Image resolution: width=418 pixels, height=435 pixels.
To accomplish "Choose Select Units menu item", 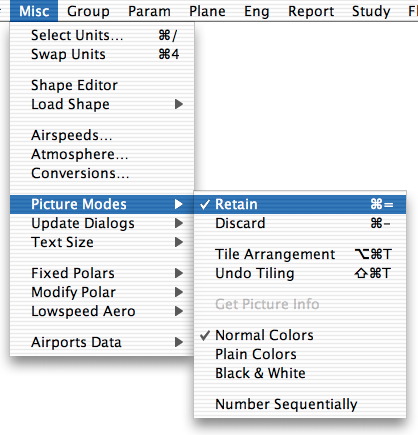I will (102, 35).
